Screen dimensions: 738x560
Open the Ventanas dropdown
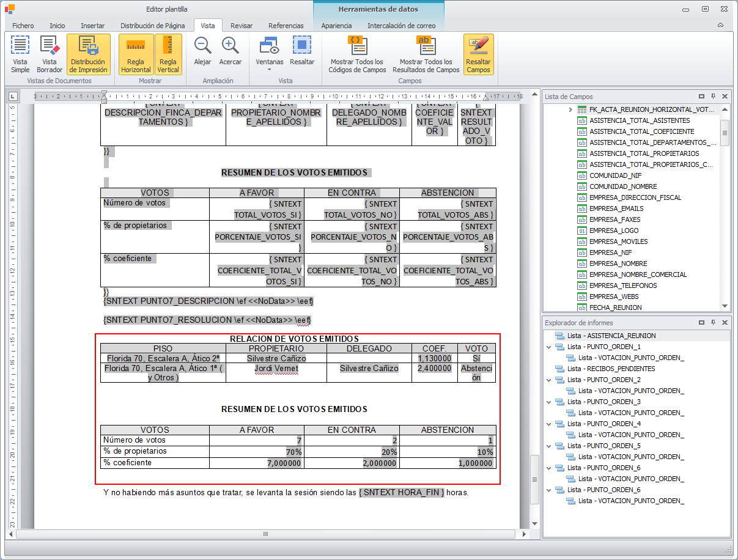coord(270,55)
